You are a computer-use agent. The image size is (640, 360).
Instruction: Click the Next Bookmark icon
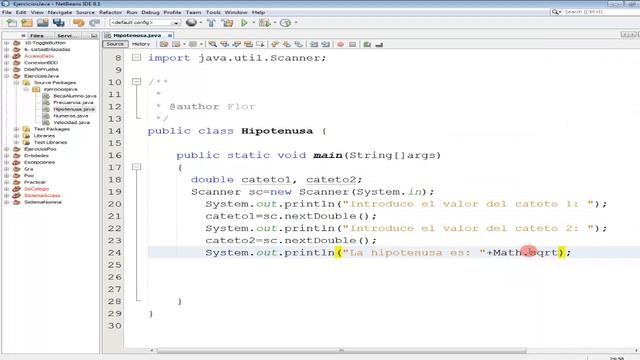[287, 44]
